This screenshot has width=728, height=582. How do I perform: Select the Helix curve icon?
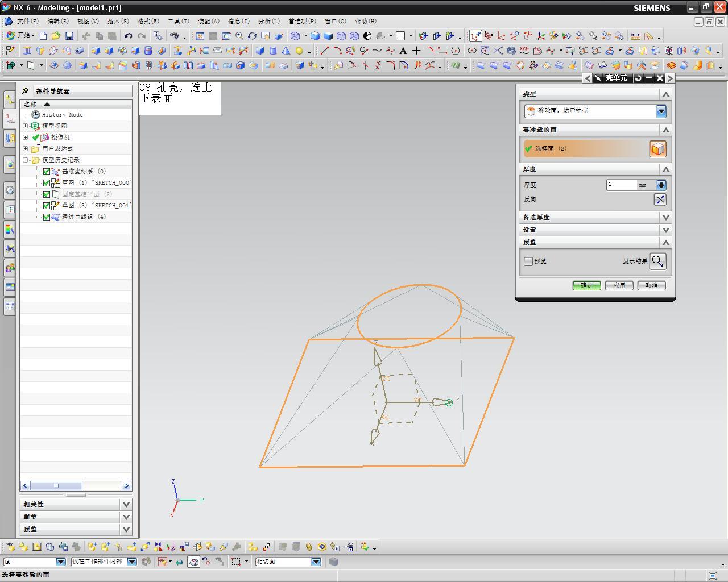click(x=511, y=51)
